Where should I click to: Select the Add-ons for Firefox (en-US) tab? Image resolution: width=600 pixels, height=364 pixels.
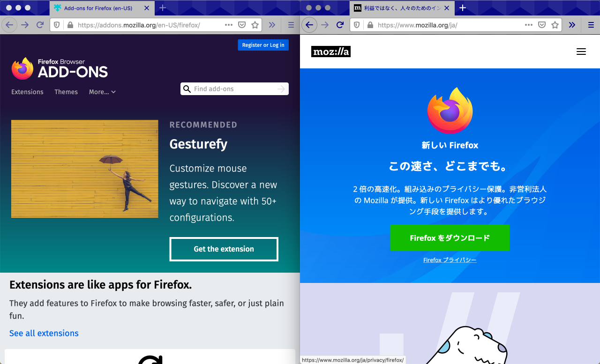pyautogui.click(x=102, y=8)
